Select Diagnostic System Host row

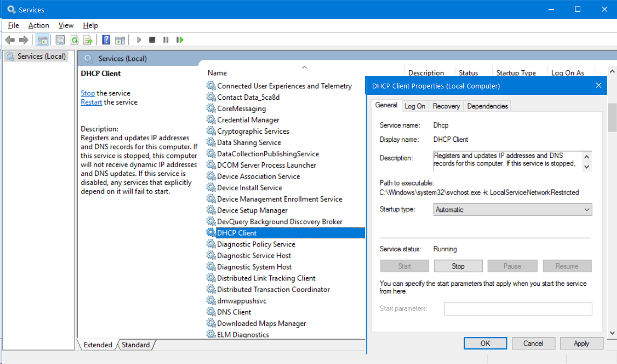(254, 267)
